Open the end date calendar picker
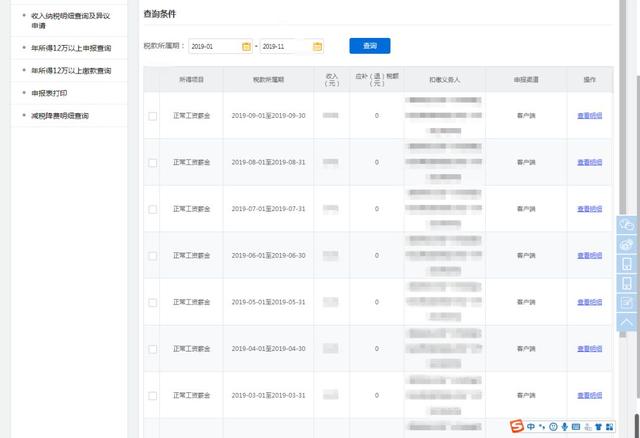Image resolution: width=640 pixels, height=438 pixels. pos(318,47)
